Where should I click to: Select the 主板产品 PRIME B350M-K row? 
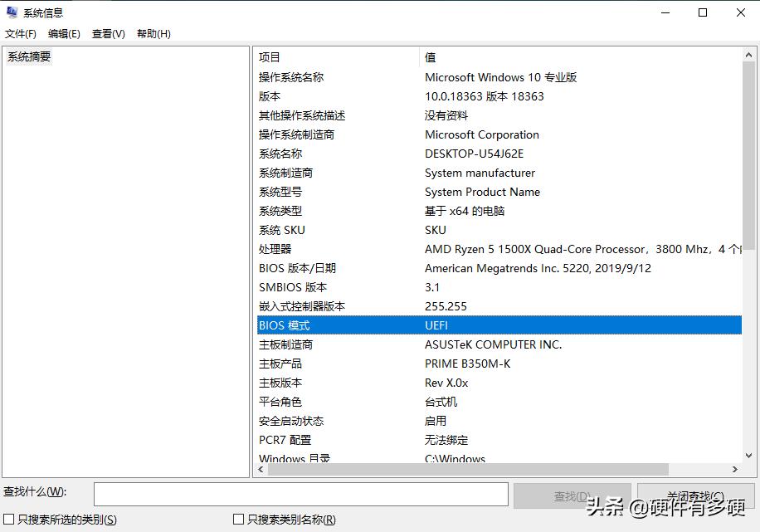332,364
